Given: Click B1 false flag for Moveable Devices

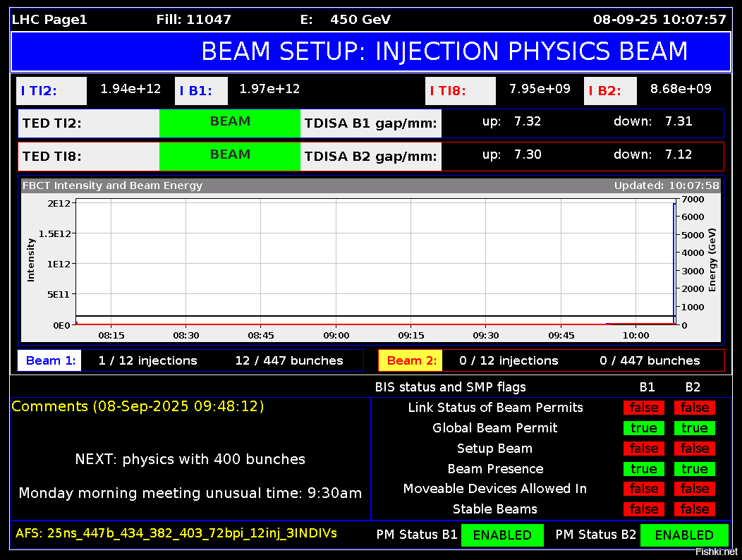Looking at the screenshot, I should [643, 489].
